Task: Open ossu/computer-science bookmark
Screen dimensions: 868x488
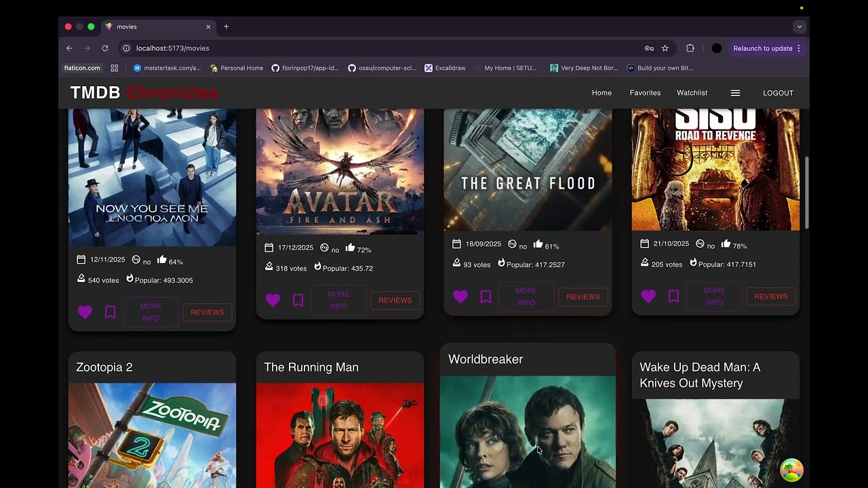Action: point(382,68)
